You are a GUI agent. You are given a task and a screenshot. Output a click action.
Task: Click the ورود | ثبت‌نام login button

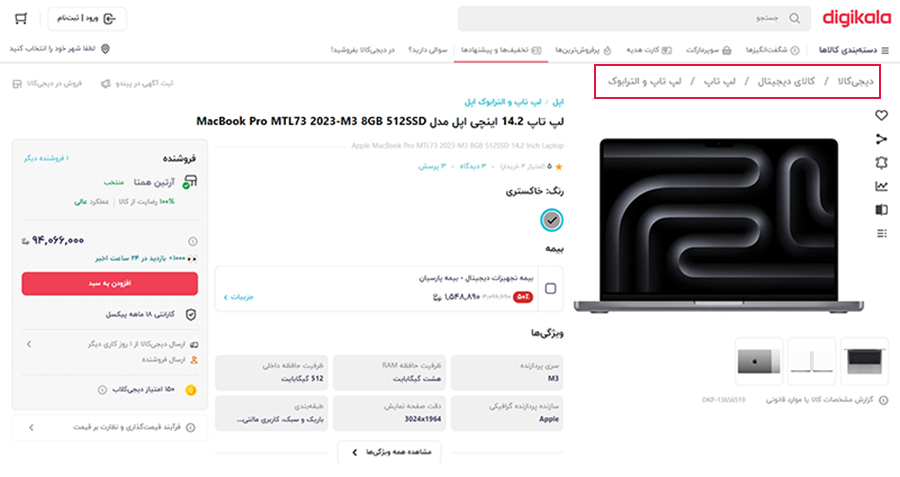point(87,19)
